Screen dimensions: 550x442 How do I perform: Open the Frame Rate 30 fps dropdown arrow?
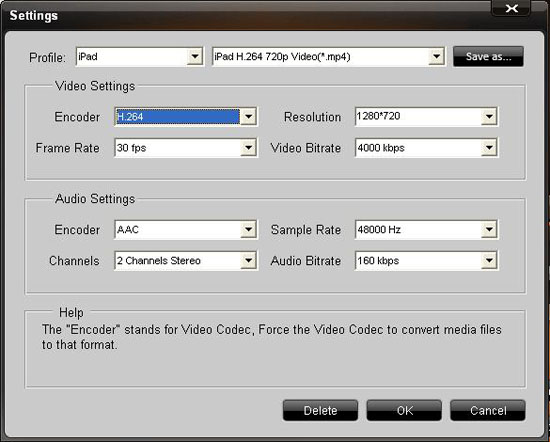pos(248,148)
